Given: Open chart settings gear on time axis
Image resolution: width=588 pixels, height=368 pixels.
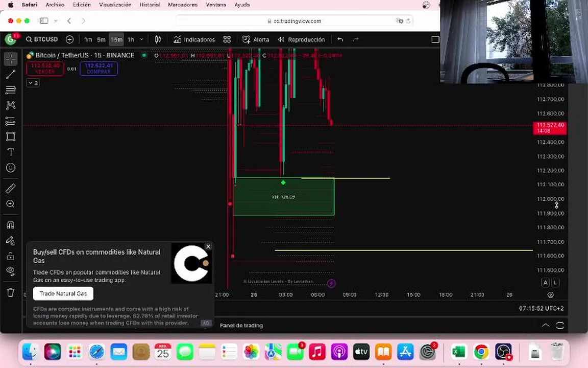Looking at the screenshot, I should (x=551, y=295).
